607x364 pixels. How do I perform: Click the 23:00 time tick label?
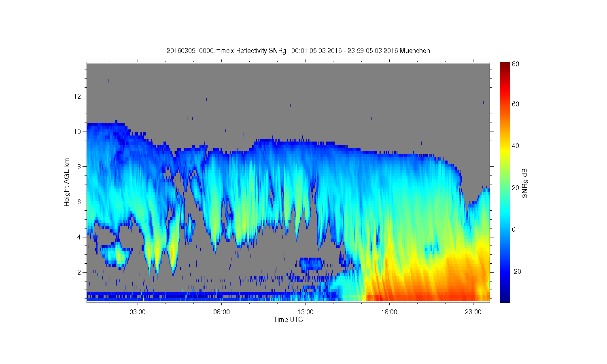tap(473, 312)
